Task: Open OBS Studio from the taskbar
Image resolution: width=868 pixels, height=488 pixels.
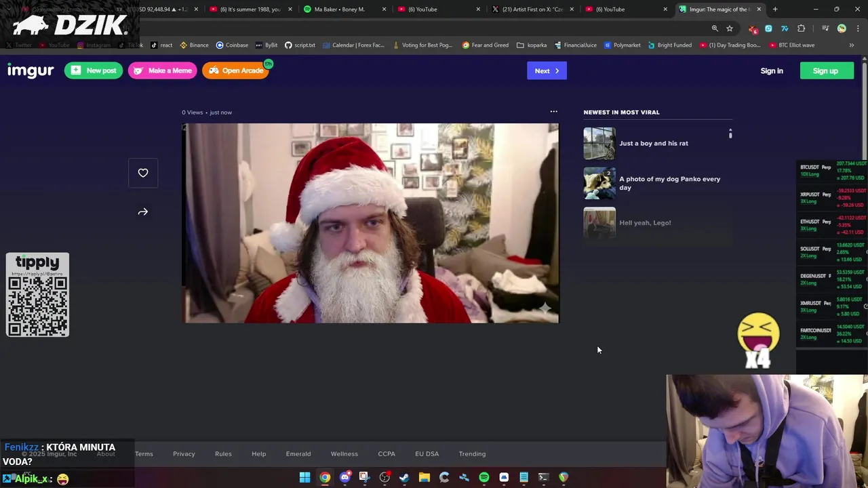Action: pos(384,478)
